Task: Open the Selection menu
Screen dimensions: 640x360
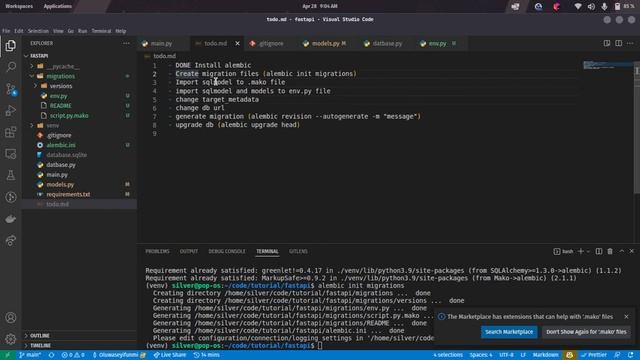Action: [38, 31]
